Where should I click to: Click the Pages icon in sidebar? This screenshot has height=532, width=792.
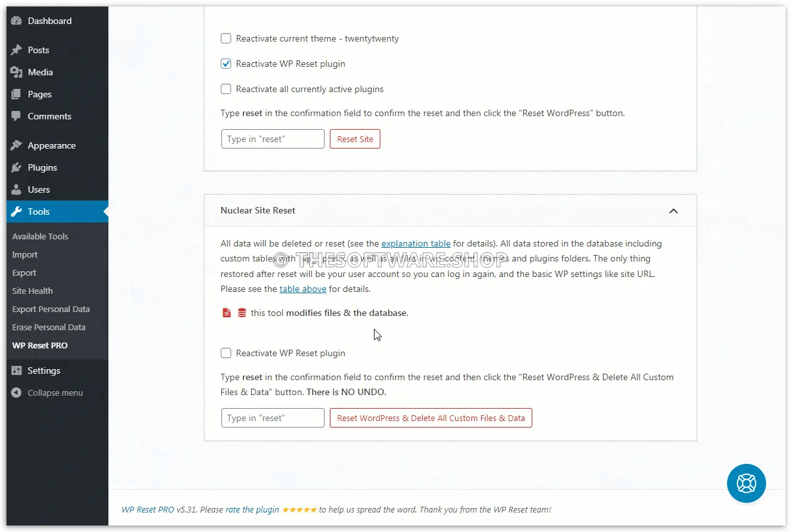coord(16,94)
